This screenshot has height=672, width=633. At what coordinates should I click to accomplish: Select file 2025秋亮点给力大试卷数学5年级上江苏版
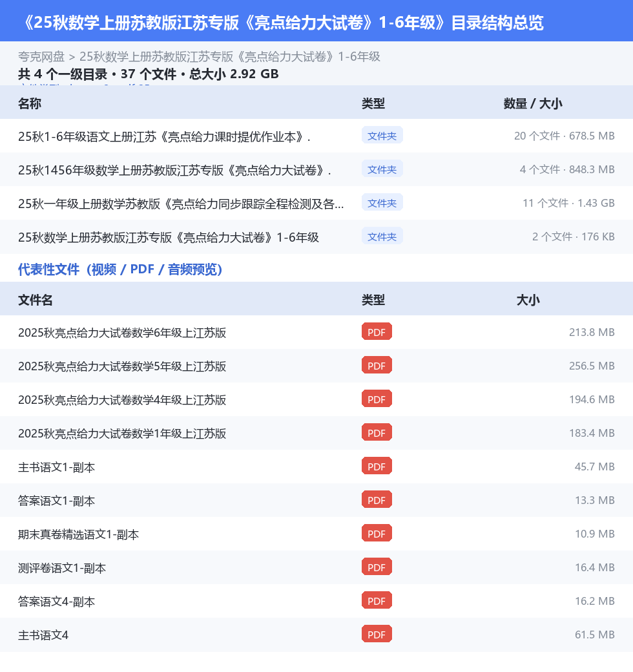(122, 366)
